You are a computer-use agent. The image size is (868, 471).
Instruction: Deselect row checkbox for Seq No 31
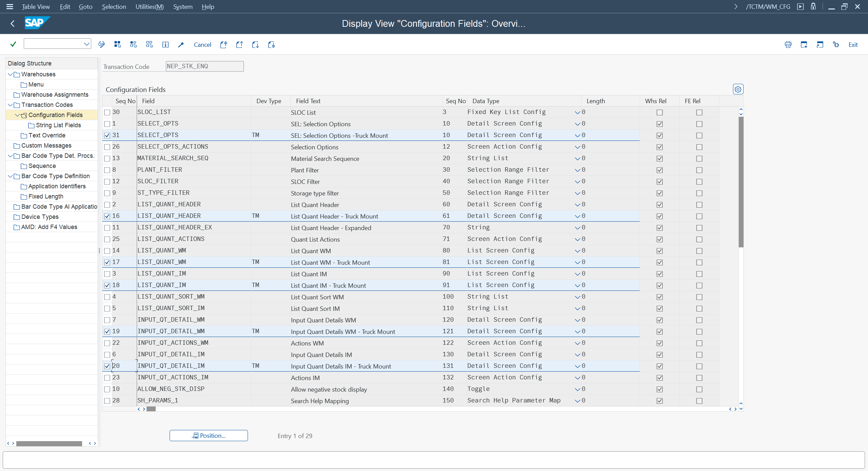pos(107,135)
